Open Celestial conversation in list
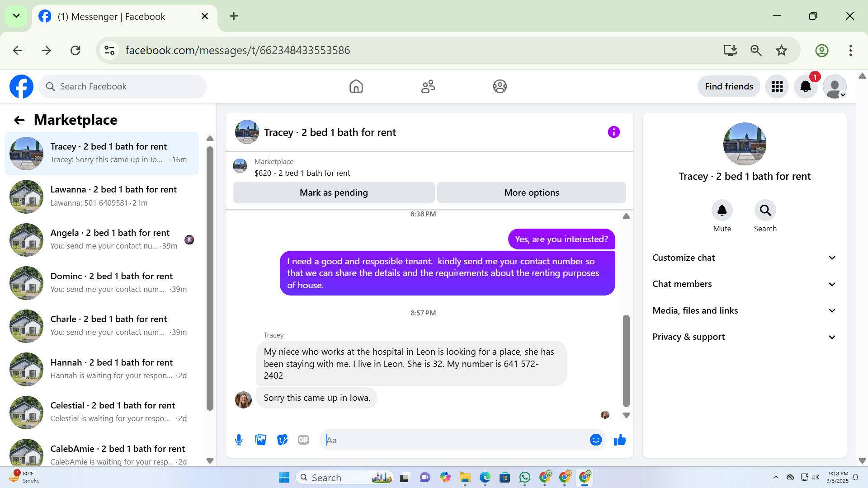Viewport: 868px width, 488px height. coord(102,412)
